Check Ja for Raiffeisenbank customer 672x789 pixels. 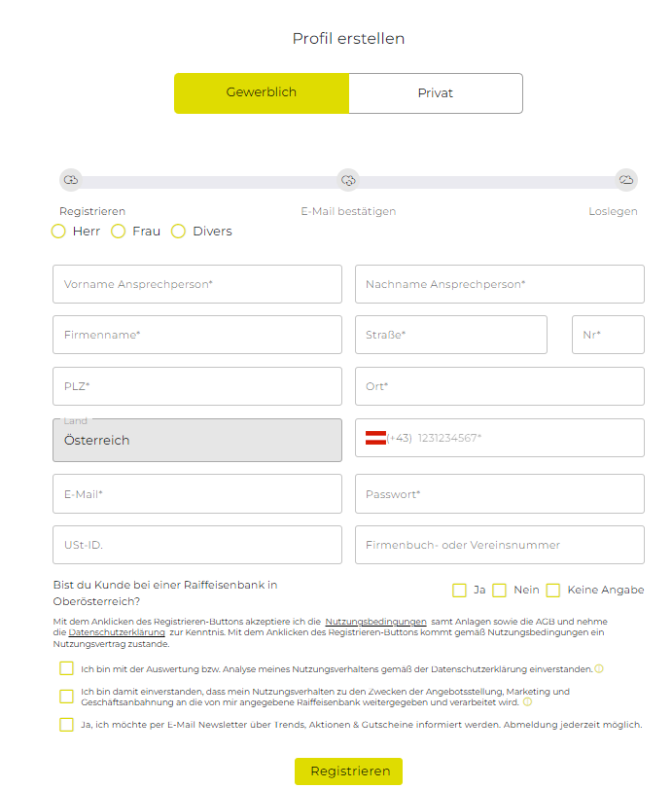(x=459, y=591)
